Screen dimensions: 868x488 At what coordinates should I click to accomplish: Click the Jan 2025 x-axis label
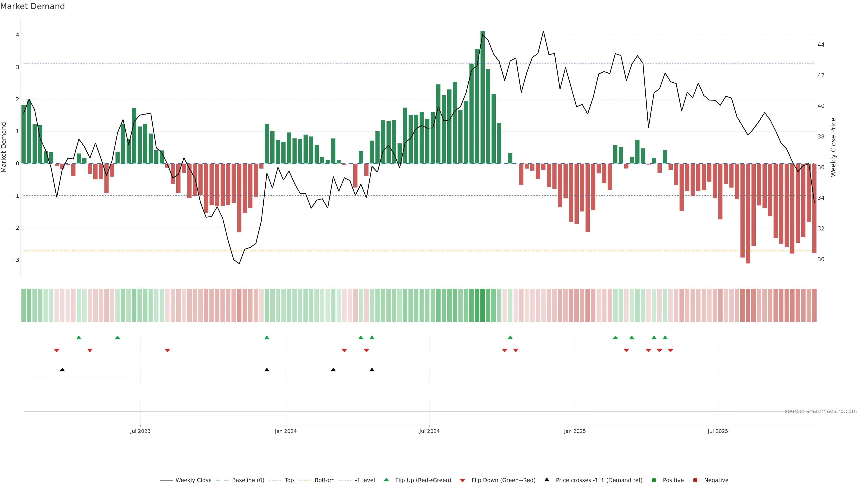click(x=575, y=431)
